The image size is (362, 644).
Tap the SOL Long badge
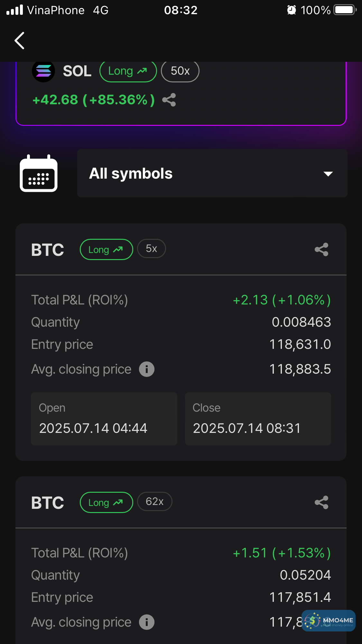click(128, 71)
